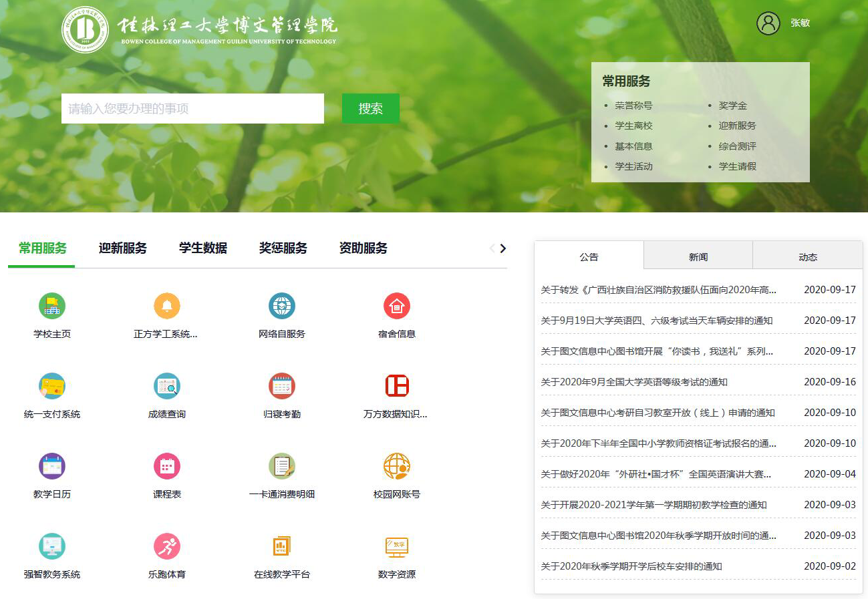Viewport: 868px width, 599px height.
Task: Open the 奖学金 link in 常用服务 panel
Action: coord(732,106)
